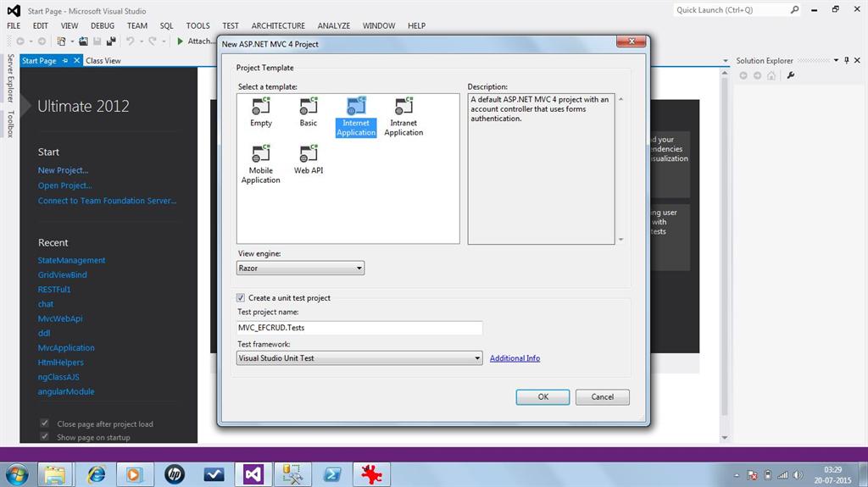Open the DEBUG menu

pos(103,25)
